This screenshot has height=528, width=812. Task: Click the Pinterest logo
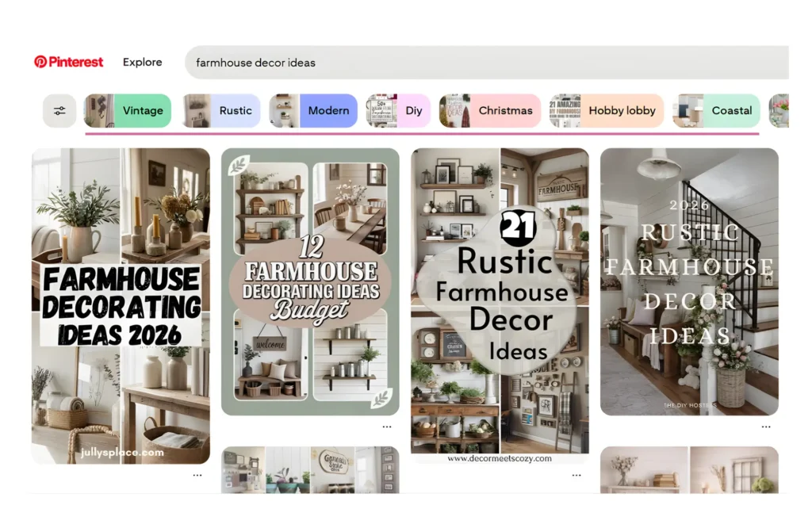(x=69, y=62)
